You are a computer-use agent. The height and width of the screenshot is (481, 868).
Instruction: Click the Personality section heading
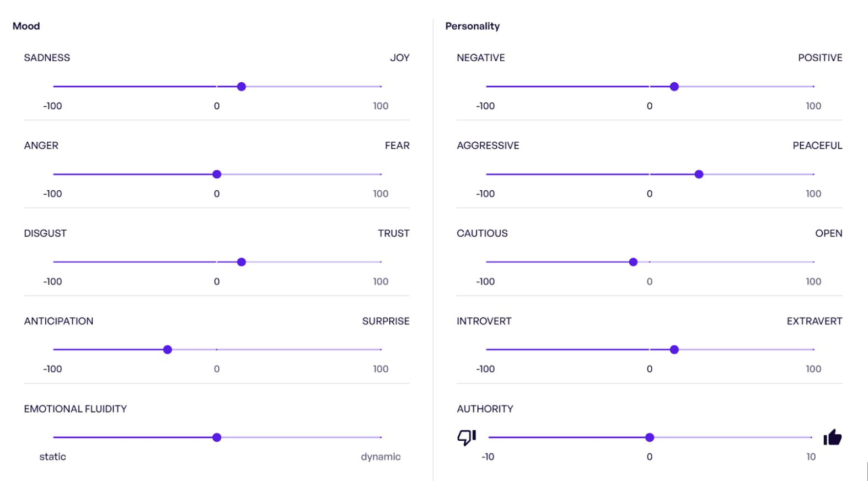(x=473, y=26)
